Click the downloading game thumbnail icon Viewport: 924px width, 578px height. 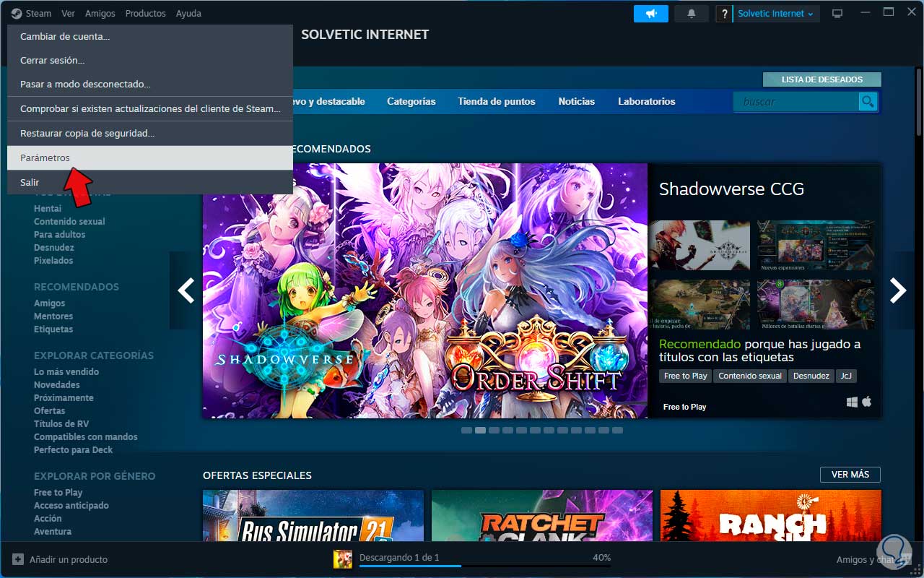pyautogui.click(x=343, y=559)
